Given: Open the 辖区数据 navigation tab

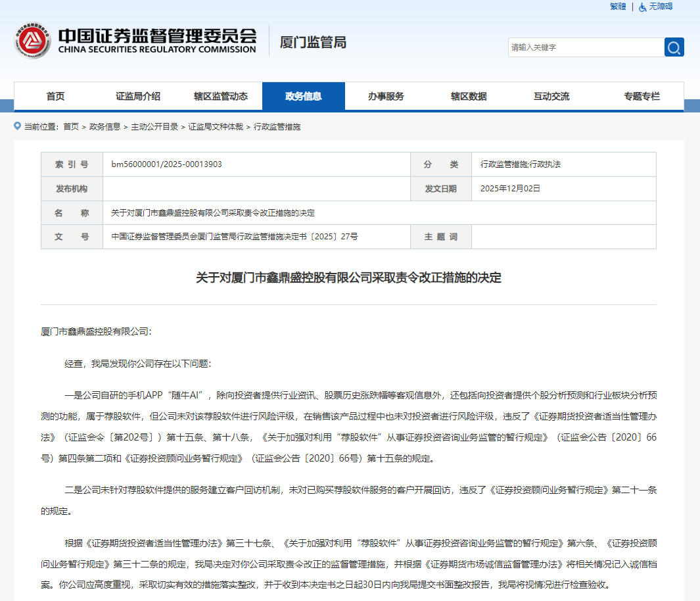Looking at the screenshot, I should click(469, 96).
